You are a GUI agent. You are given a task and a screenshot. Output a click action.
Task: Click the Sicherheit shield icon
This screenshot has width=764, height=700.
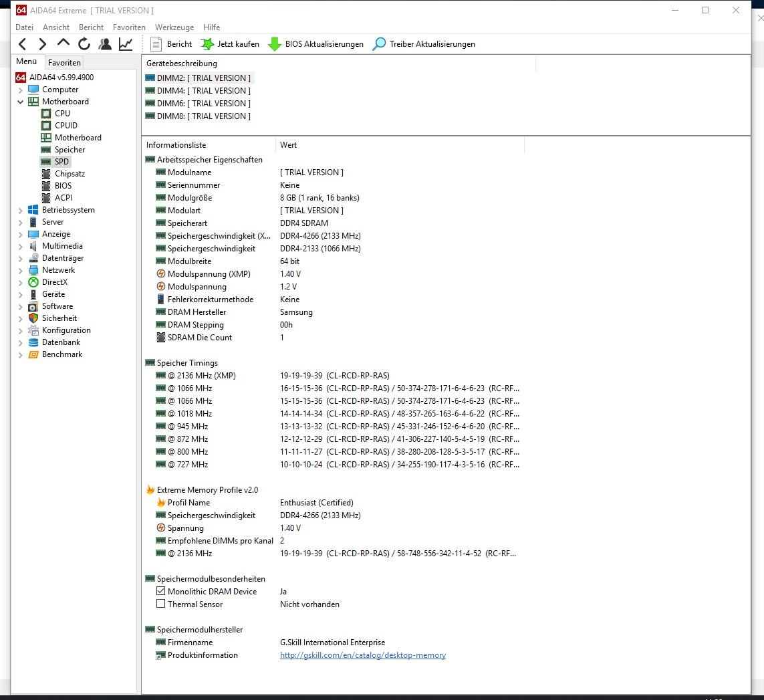[33, 318]
